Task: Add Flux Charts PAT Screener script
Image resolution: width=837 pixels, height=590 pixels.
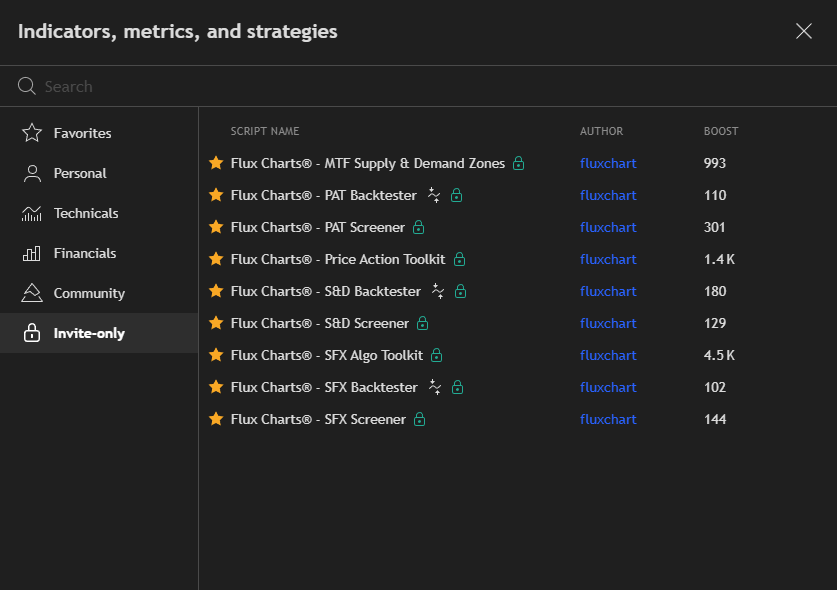Action: tap(318, 227)
